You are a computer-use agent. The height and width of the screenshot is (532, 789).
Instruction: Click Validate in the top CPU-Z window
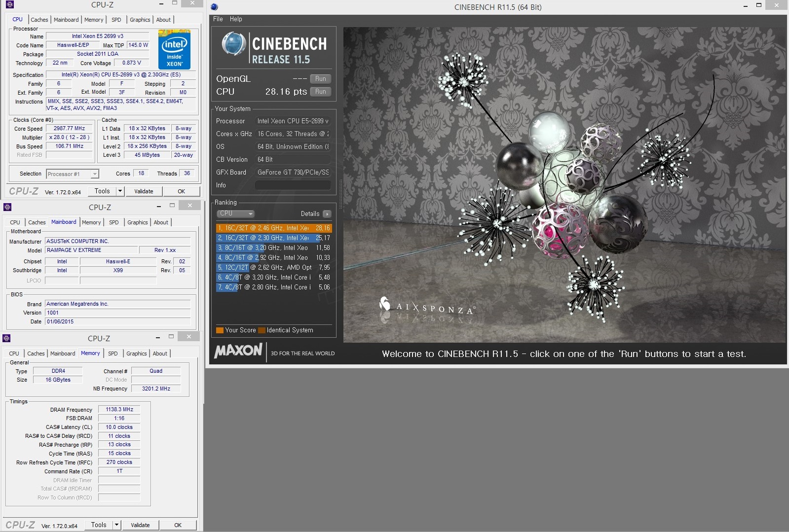pyautogui.click(x=144, y=191)
